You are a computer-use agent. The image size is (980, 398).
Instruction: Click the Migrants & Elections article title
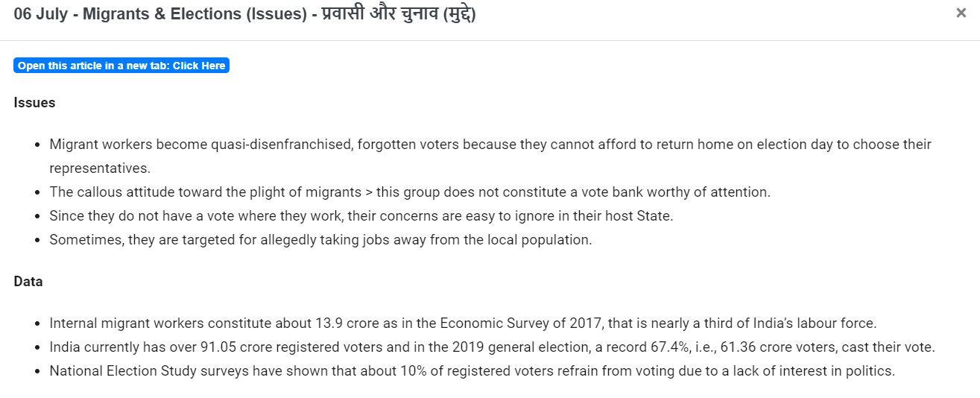pyautogui.click(x=244, y=14)
